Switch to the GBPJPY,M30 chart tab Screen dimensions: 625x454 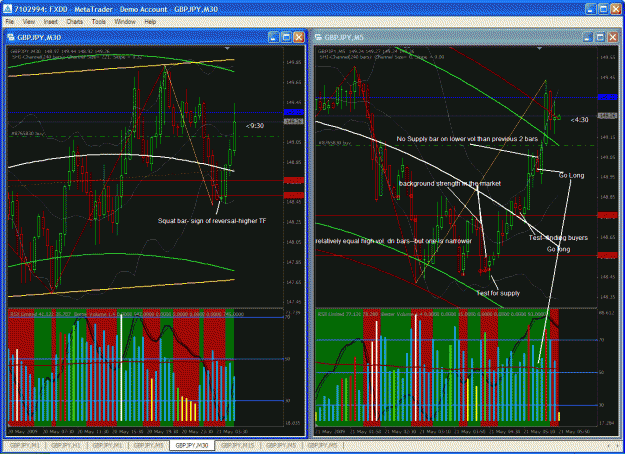click(x=192, y=445)
